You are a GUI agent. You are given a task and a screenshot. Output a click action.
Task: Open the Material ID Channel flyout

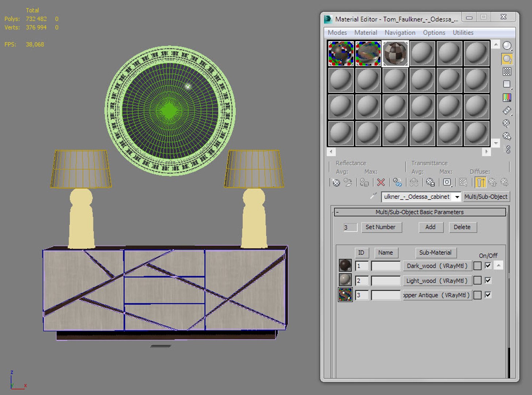(447, 182)
